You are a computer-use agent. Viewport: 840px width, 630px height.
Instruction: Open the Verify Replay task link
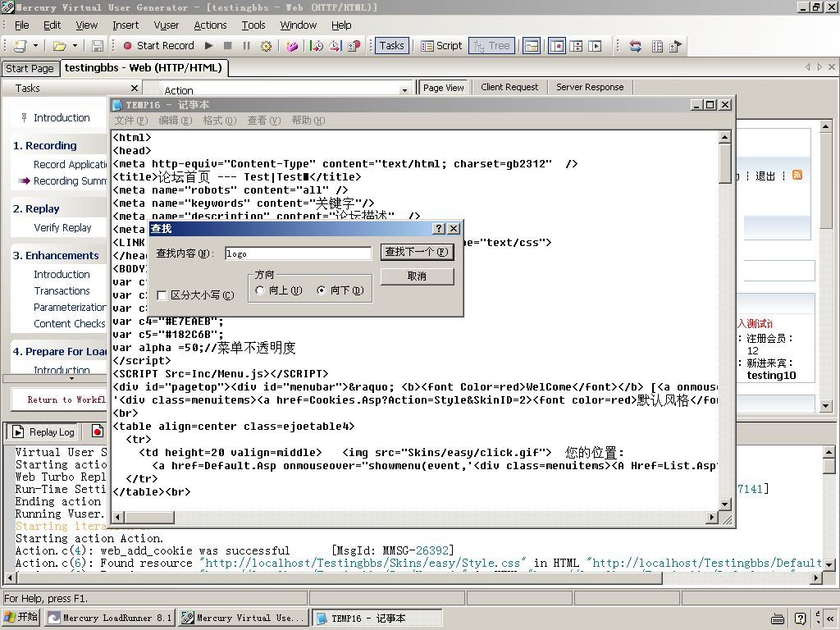click(62, 228)
